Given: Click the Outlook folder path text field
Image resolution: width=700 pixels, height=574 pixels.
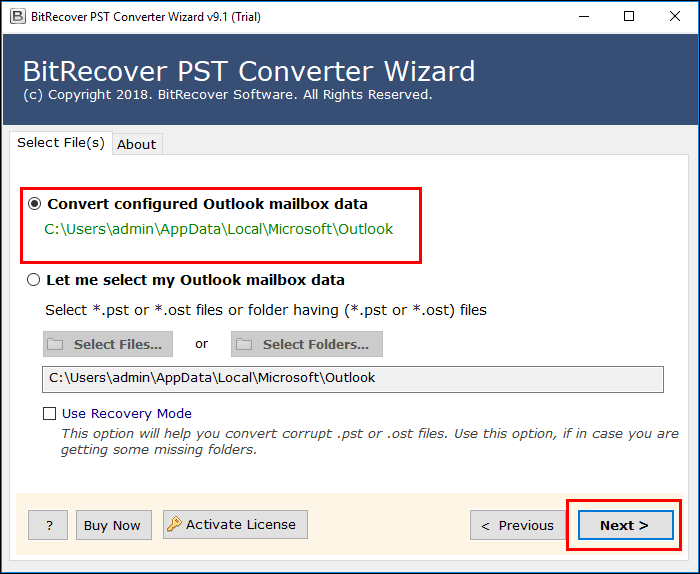Looking at the screenshot, I should [x=352, y=378].
